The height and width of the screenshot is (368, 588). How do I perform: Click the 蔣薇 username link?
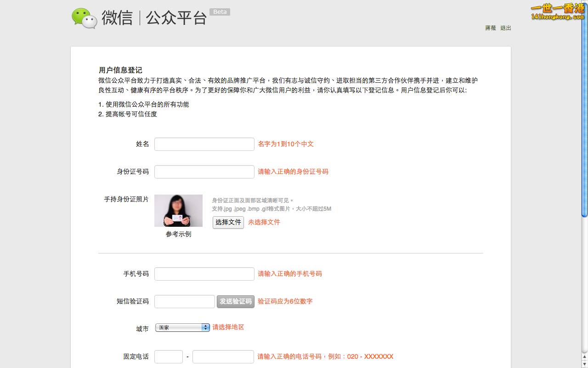(x=490, y=28)
